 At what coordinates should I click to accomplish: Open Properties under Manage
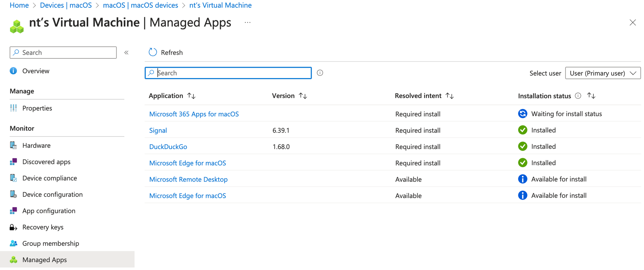tap(37, 108)
